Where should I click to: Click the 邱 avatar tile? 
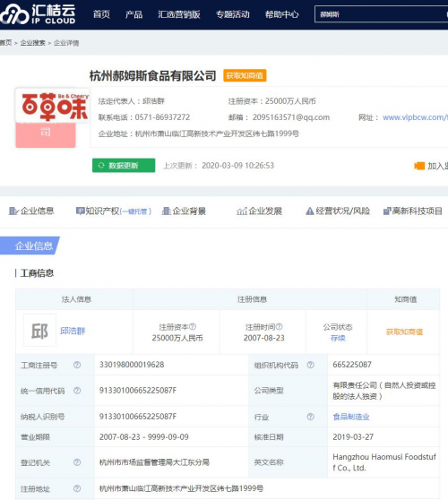click(x=39, y=331)
